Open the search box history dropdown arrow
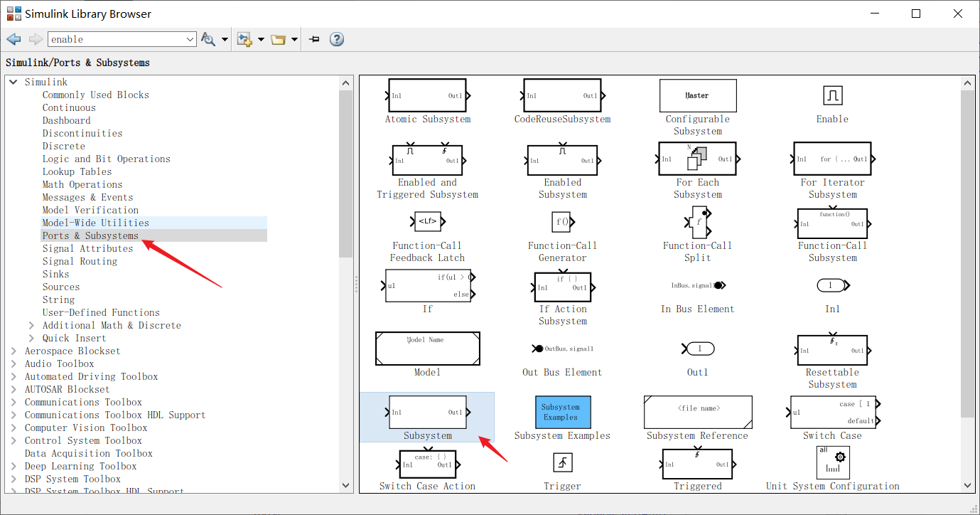This screenshot has width=980, height=515. pyautogui.click(x=190, y=40)
